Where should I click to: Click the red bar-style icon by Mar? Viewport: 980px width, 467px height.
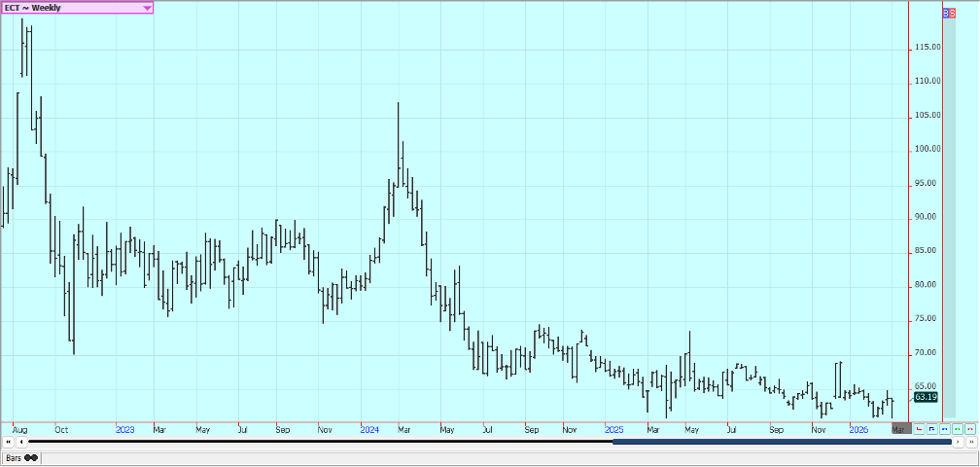(919, 428)
